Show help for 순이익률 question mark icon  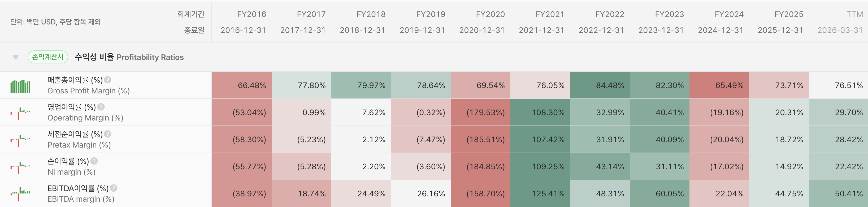(94, 161)
